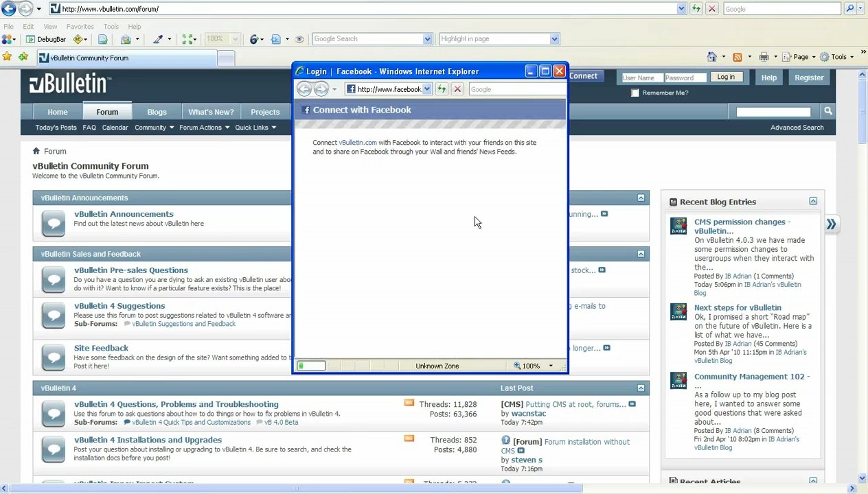Image resolution: width=868 pixels, height=494 pixels.
Task: Expand the Google Search dropdown in the DebugBar
Action: point(427,39)
